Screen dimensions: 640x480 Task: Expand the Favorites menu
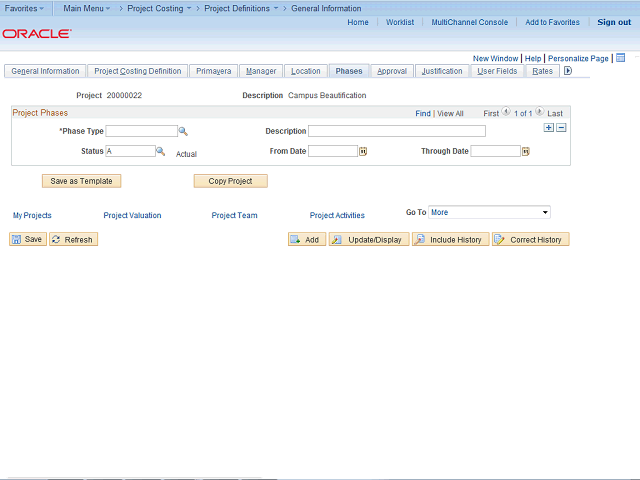click(24, 8)
